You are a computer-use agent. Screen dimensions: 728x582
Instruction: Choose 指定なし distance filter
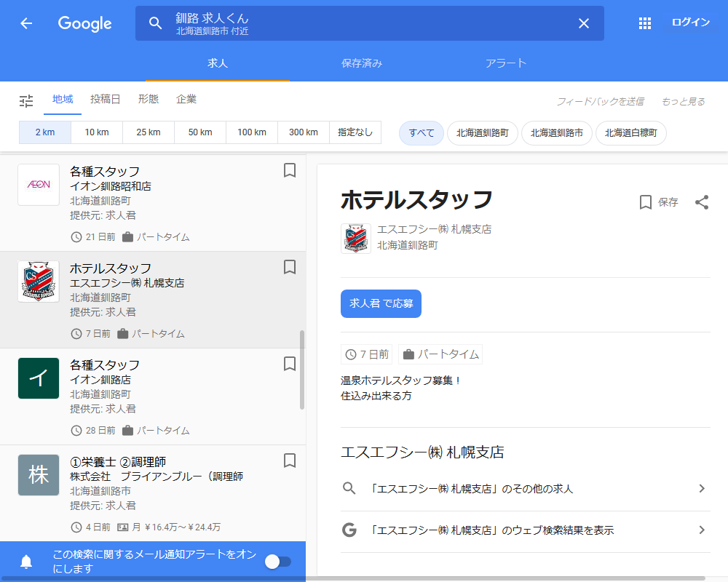tap(355, 132)
